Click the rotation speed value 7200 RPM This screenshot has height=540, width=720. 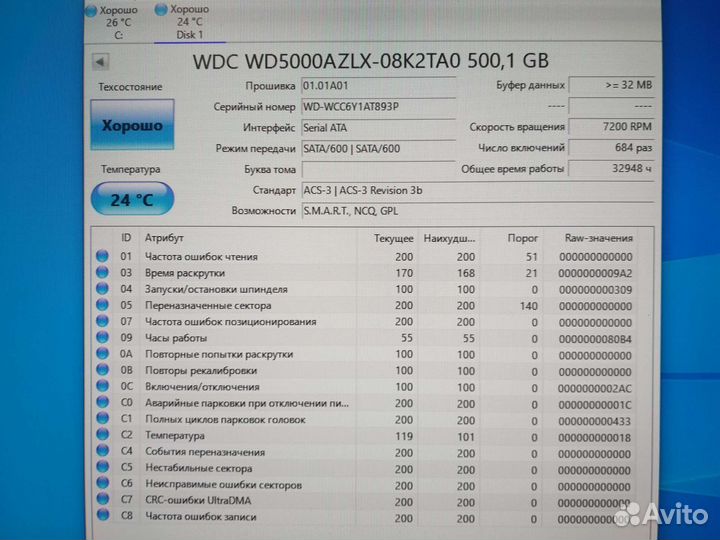pyautogui.click(x=611, y=127)
